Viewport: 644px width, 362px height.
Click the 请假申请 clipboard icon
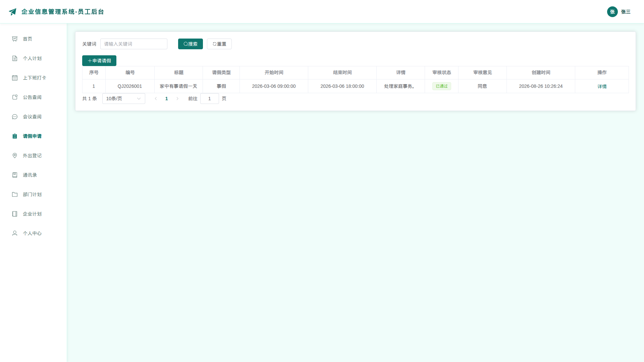[x=15, y=136]
